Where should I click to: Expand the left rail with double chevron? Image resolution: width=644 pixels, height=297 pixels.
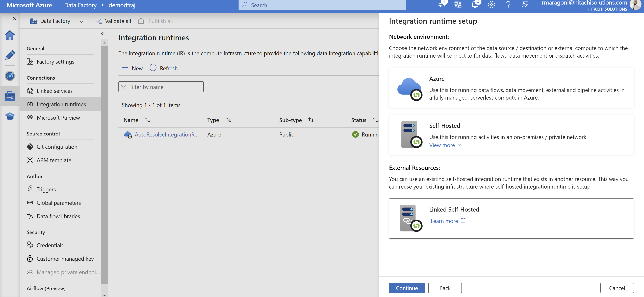tap(14, 18)
